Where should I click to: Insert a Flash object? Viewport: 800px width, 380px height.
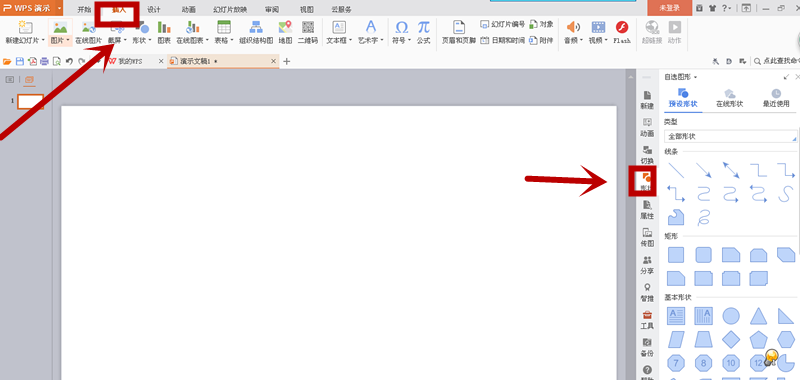coord(621,33)
